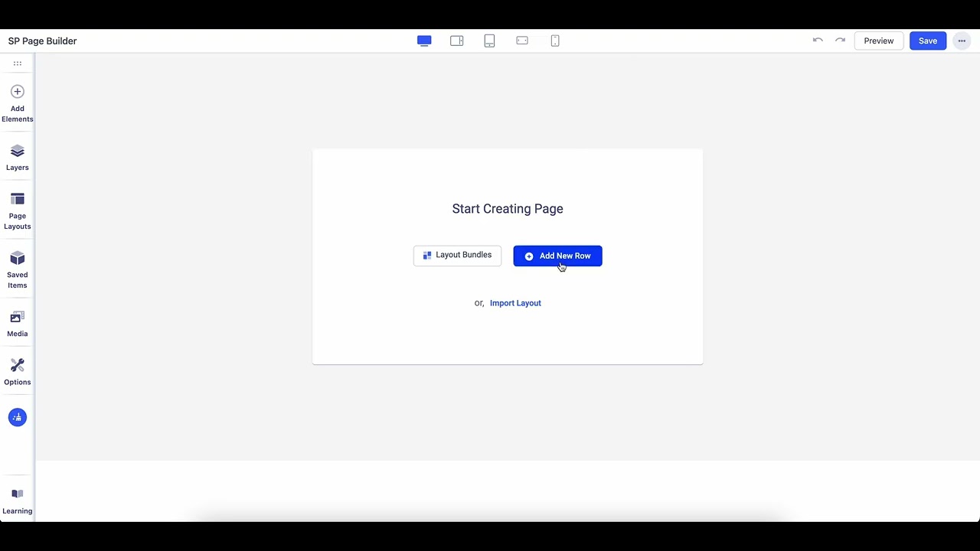Open the Learning section

pyautogui.click(x=17, y=501)
